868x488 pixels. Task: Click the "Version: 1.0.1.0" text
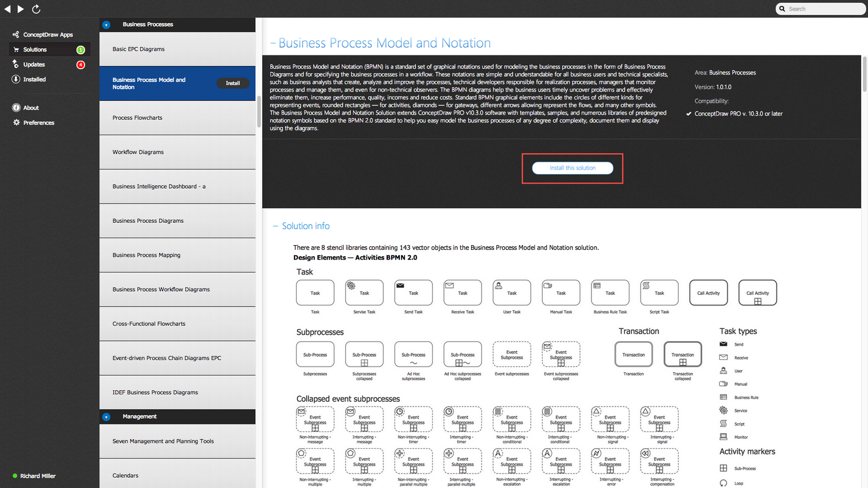click(x=713, y=87)
